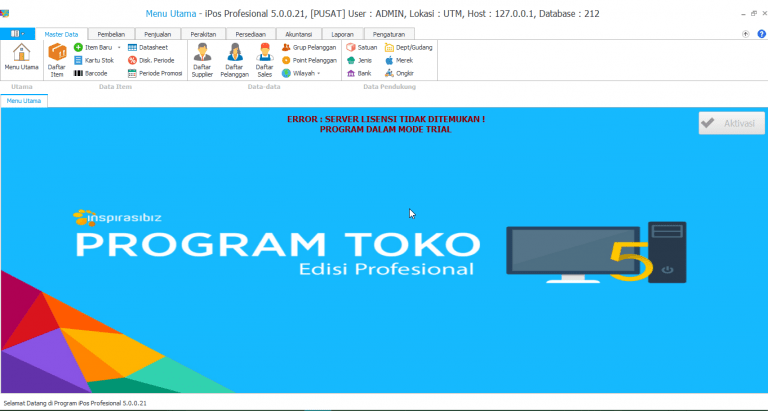768x411 pixels.
Task: Open the Menu Utama home icon
Action: pos(22,58)
